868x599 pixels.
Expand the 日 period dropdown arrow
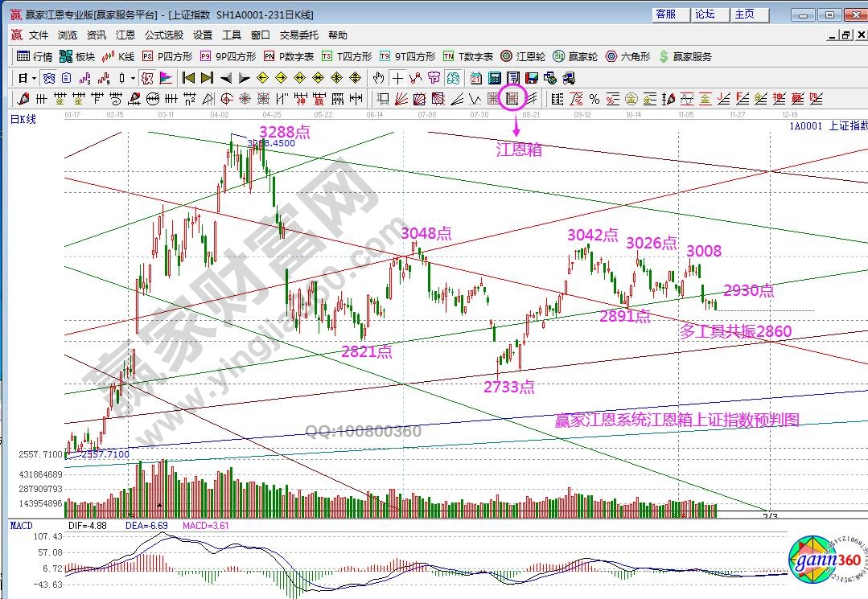(x=33, y=78)
